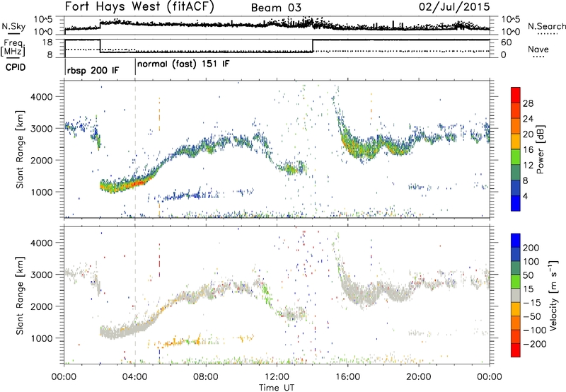
Task: Click the date '02/Jul/2015'
Action: click(x=454, y=7)
